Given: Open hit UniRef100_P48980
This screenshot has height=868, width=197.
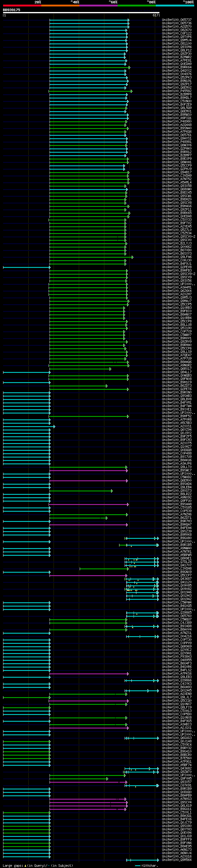Looking at the screenshot, I should [x=176, y=122].
